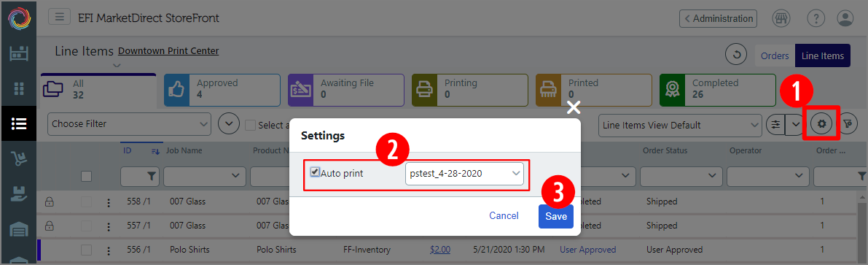
Task: Open the user profile icon
Action: pos(845,18)
